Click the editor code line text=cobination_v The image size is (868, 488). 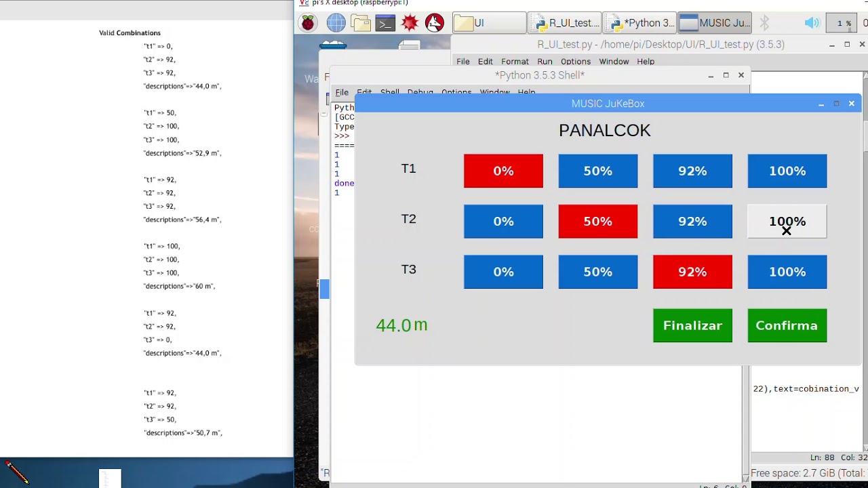pos(806,389)
